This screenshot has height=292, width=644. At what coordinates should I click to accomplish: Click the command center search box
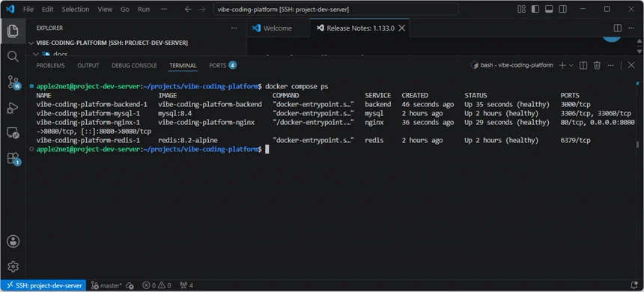(x=335, y=9)
